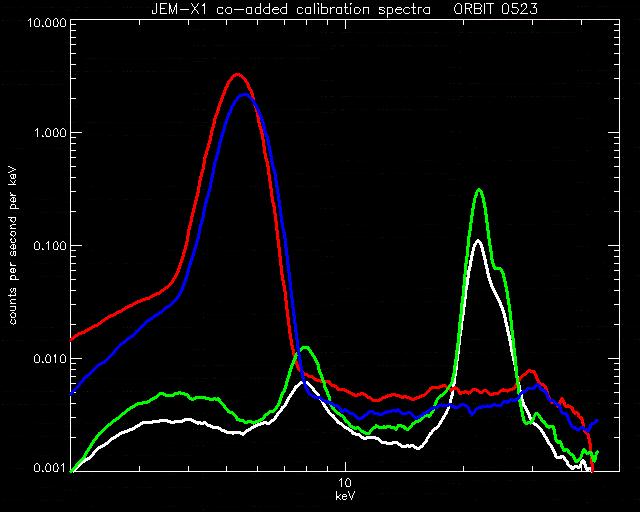Click the green shoulder bump beside tall peak
Image resolution: width=640 pixels, height=512 pixels.
(x=499, y=268)
